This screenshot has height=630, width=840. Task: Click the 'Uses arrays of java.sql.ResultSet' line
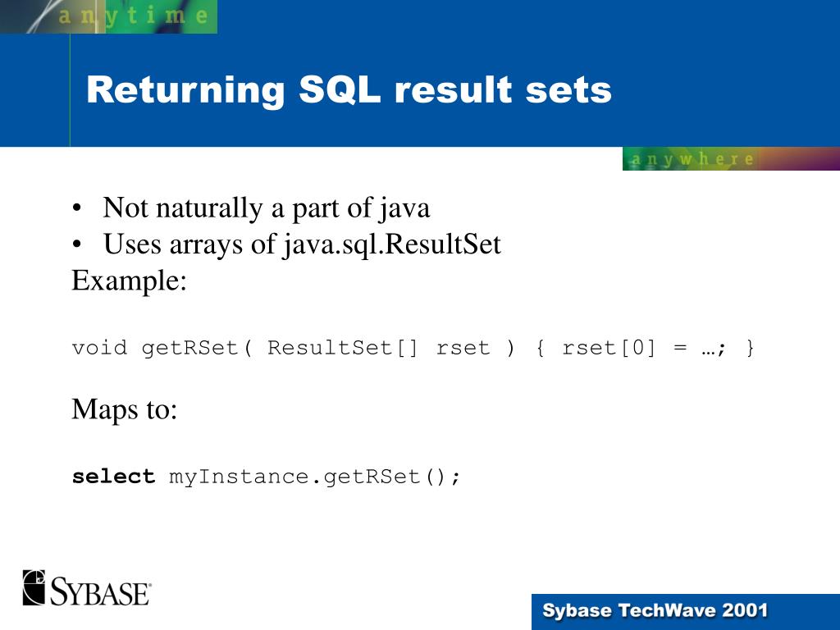pyautogui.click(x=302, y=244)
